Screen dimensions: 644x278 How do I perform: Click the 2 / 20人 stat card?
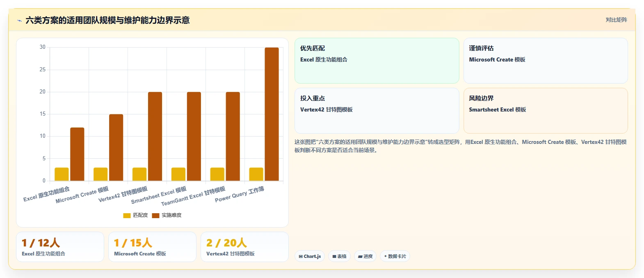244,247
